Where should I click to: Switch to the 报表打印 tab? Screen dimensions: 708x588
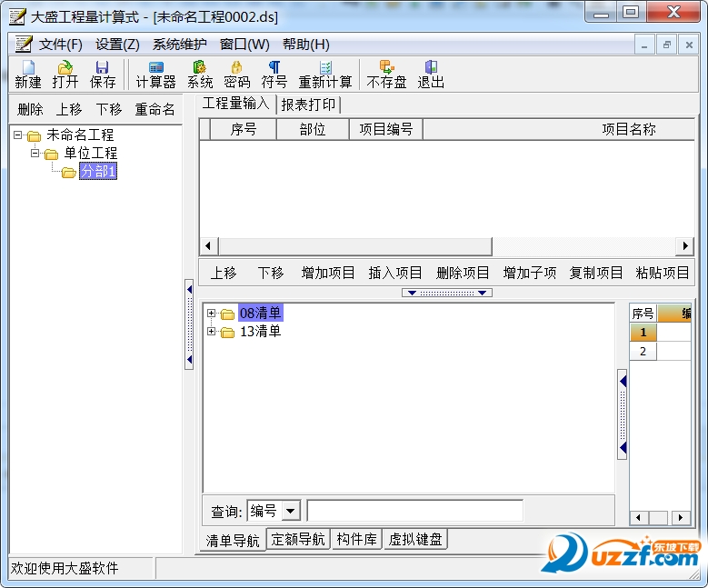(308, 105)
